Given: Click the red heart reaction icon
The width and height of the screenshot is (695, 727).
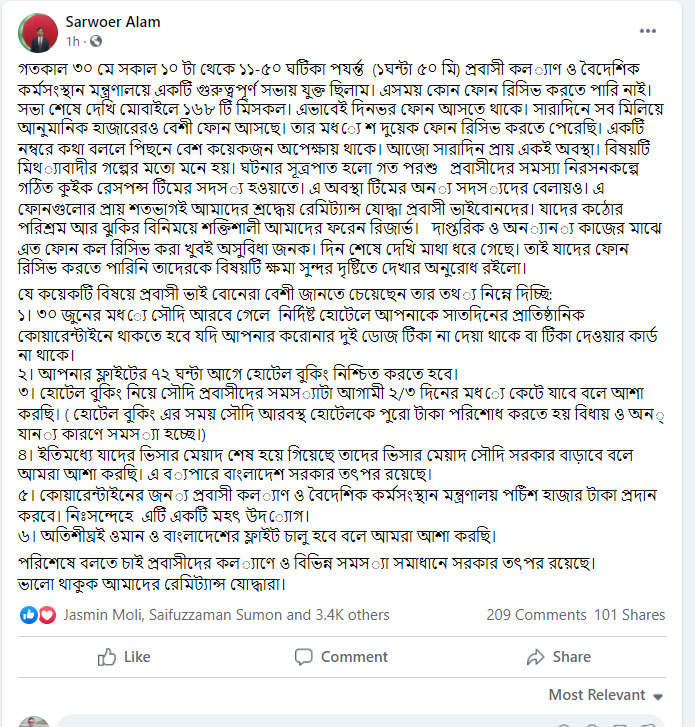Looking at the screenshot, I should [46, 615].
